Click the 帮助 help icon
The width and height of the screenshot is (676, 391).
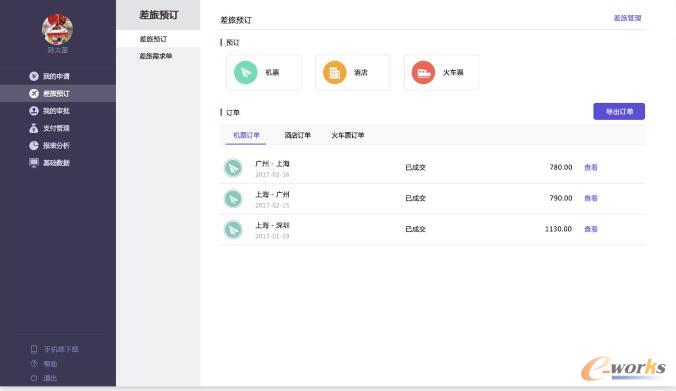coord(34,364)
